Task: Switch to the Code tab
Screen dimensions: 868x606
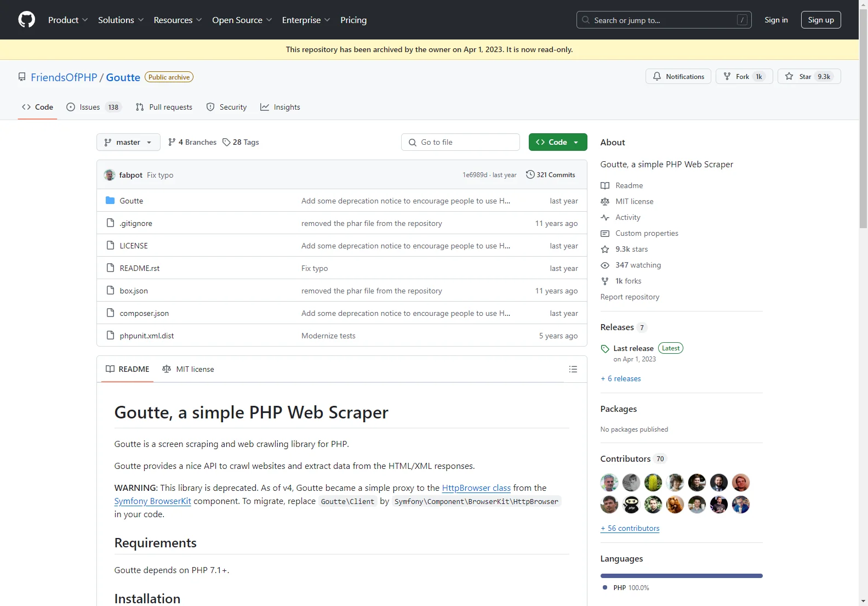Action: click(37, 107)
